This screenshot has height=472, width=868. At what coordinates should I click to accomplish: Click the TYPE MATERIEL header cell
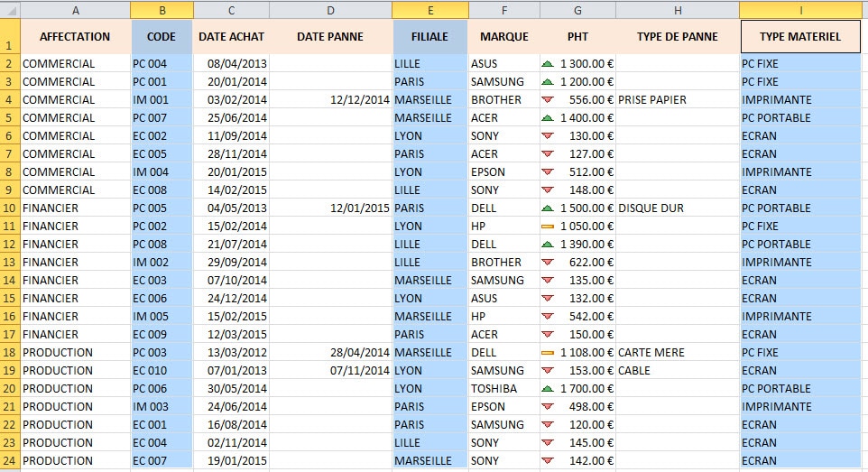[800, 37]
